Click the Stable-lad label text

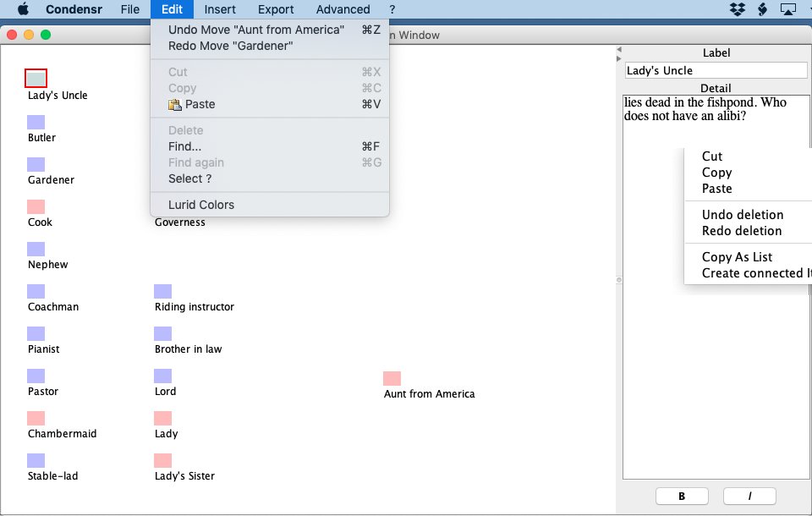tap(52, 476)
